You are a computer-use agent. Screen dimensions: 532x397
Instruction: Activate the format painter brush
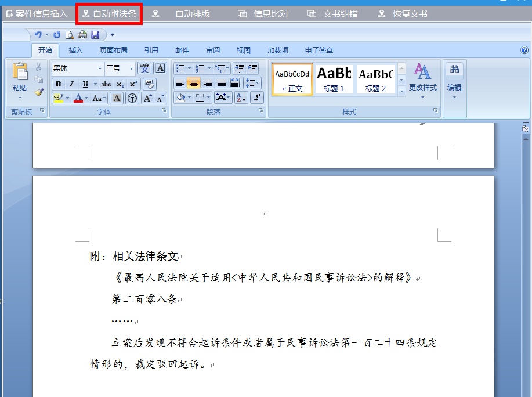point(39,92)
